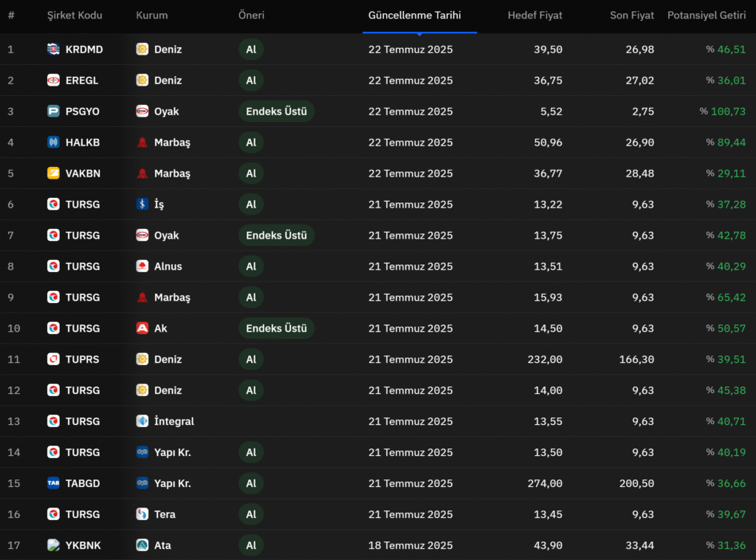Open the HALKB ticker link
This screenshot has width=756, height=560.
pyautogui.click(x=83, y=143)
